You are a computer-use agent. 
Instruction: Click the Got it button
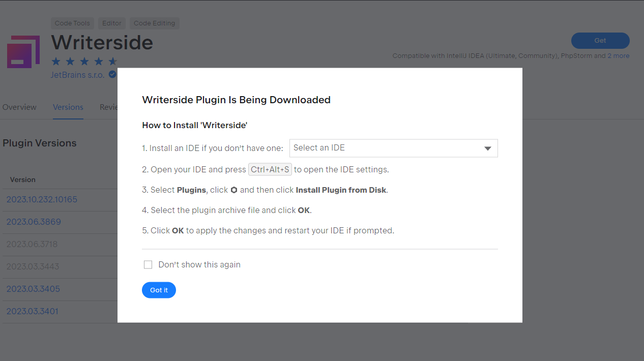159,290
